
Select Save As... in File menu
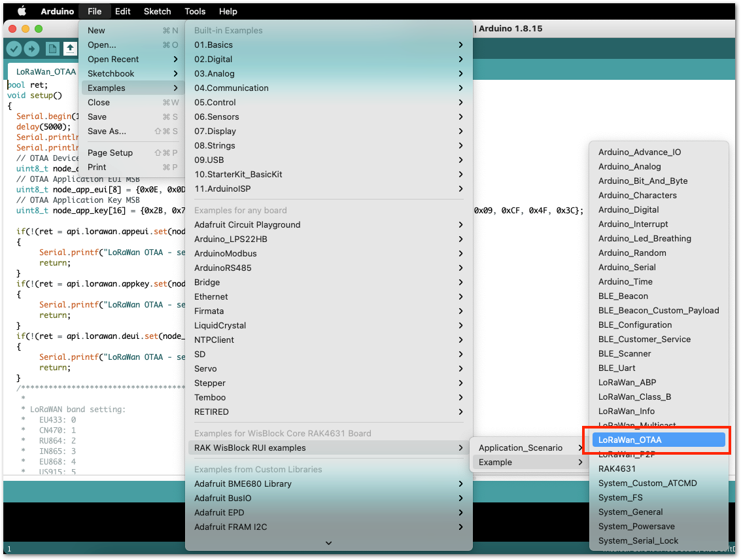click(x=133, y=131)
